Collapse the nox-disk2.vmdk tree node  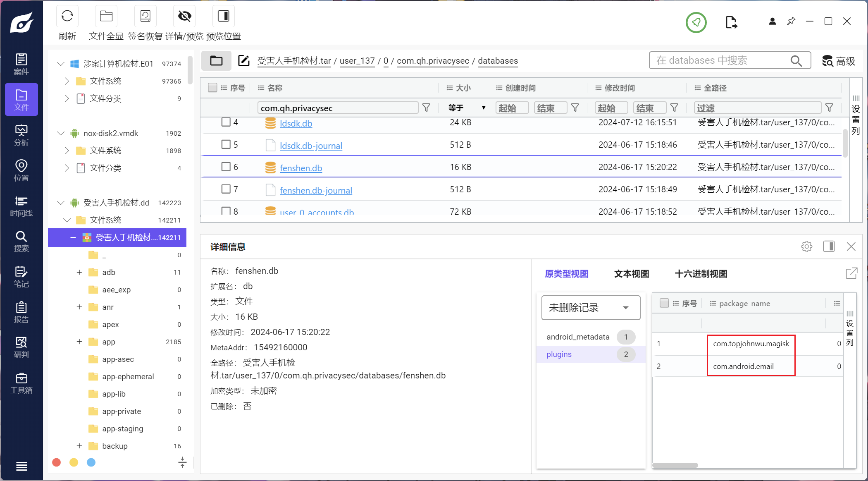click(x=61, y=133)
